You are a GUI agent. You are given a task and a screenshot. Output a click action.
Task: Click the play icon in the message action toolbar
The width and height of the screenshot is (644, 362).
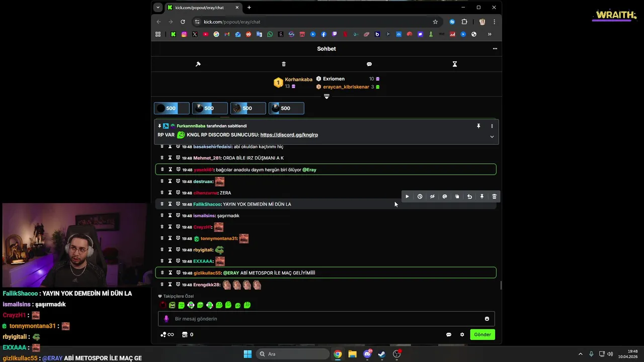coord(407,197)
